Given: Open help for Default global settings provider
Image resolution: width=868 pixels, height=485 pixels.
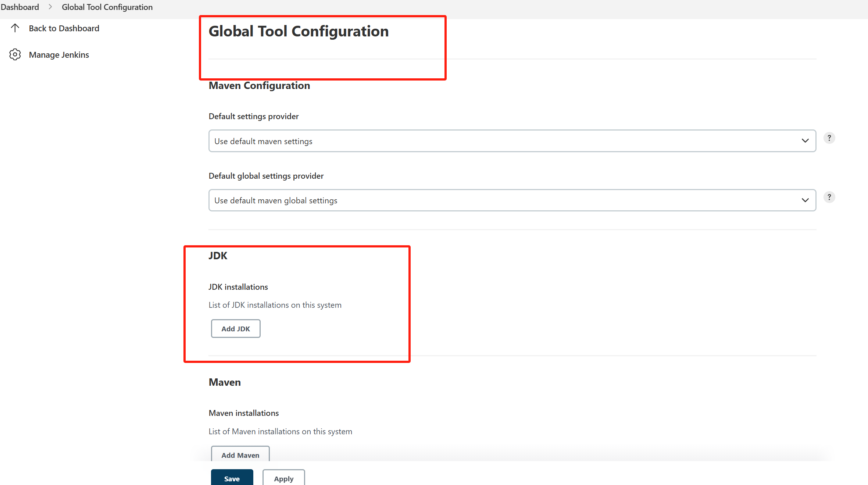Looking at the screenshot, I should click(829, 197).
